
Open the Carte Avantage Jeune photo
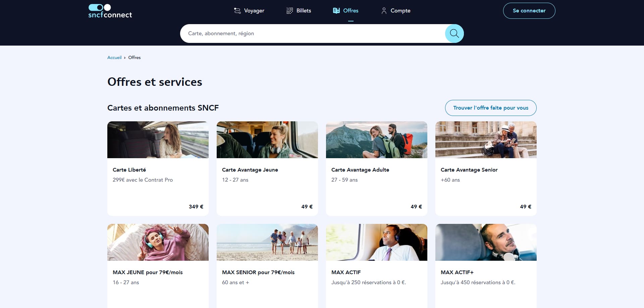coord(267,140)
